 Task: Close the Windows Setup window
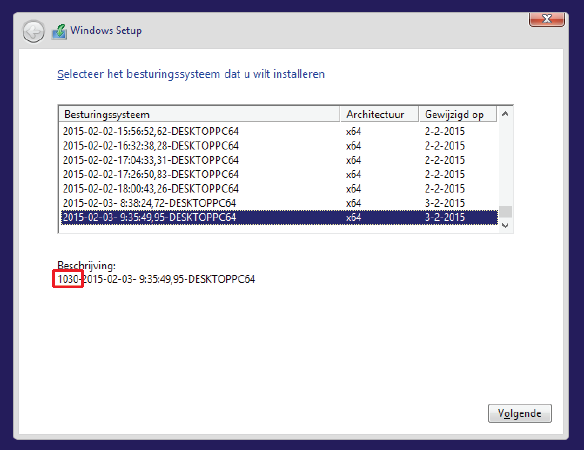pos(547,19)
